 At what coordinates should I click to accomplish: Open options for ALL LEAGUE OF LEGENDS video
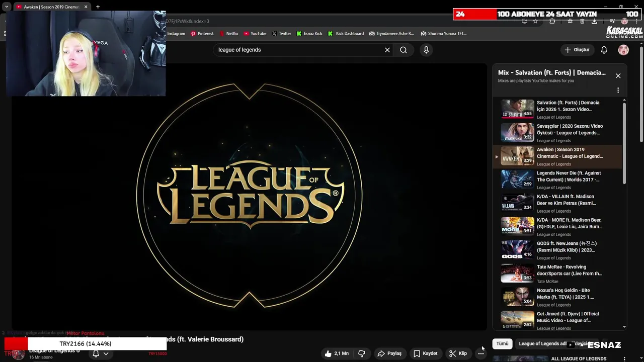pos(624,359)
